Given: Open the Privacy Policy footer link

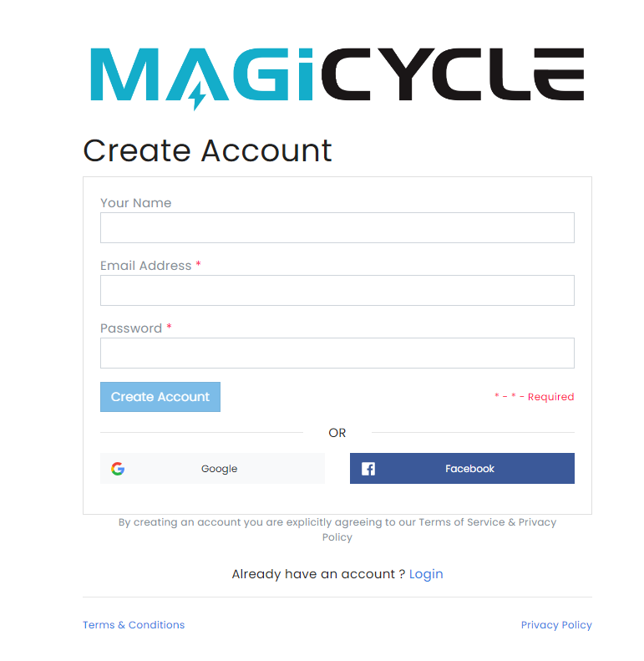Looking at the screenshot, I should (556, 625).
